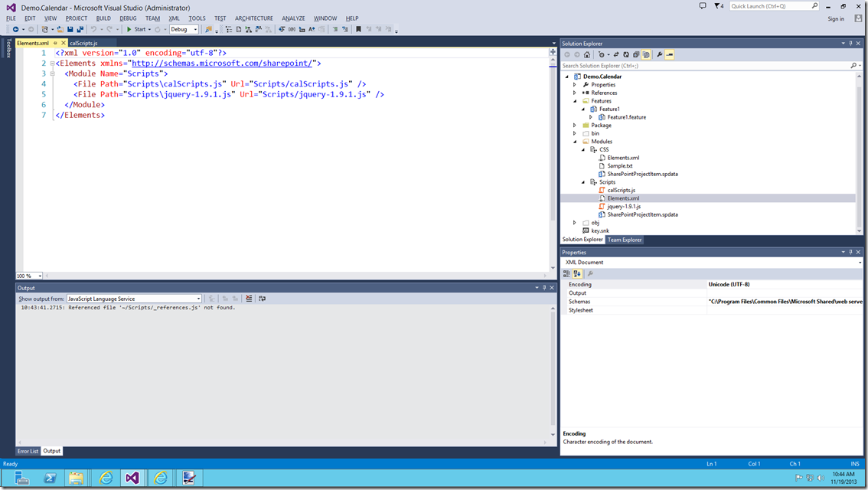Collapse the Modules folder node
Viewport: 868px width, 490px height.
point(575,142)
